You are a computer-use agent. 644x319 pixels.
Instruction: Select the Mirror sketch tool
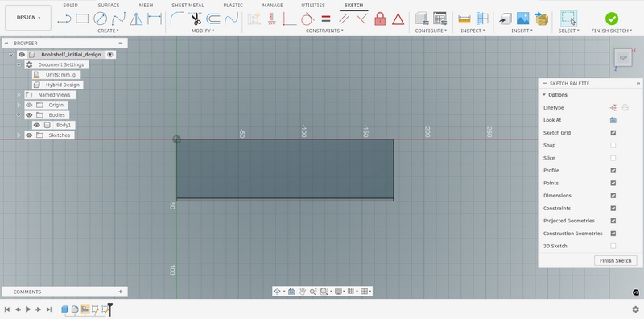point(136,19)
